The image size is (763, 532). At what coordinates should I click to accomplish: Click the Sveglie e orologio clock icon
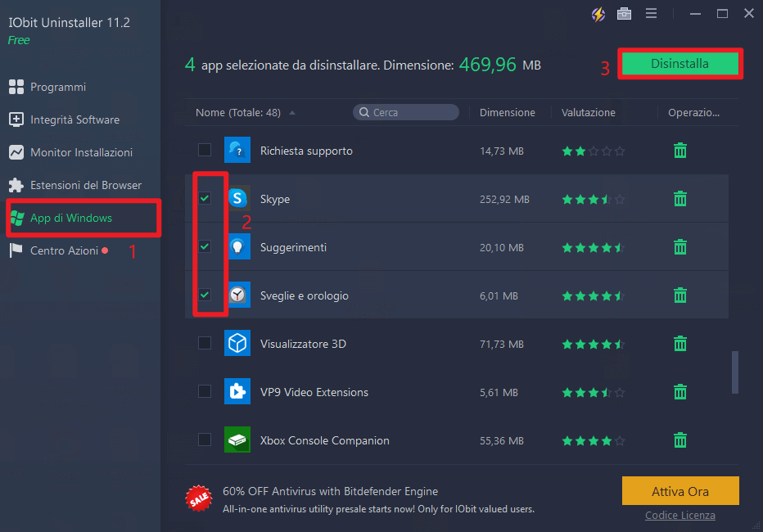pos(237,295)
